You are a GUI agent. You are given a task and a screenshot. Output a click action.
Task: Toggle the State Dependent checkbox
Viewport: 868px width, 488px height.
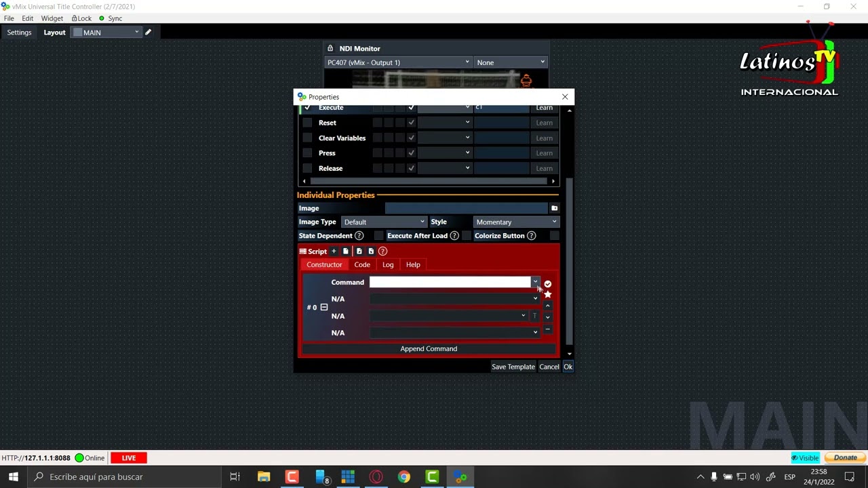tap(378, 236)
